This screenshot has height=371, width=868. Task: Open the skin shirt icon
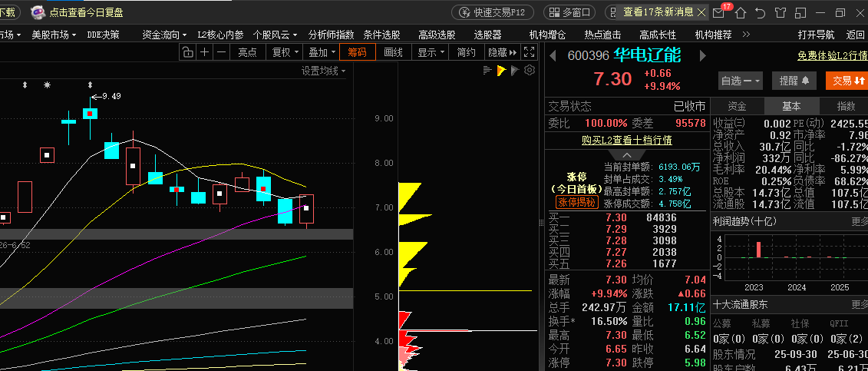(x=780, y=12)
